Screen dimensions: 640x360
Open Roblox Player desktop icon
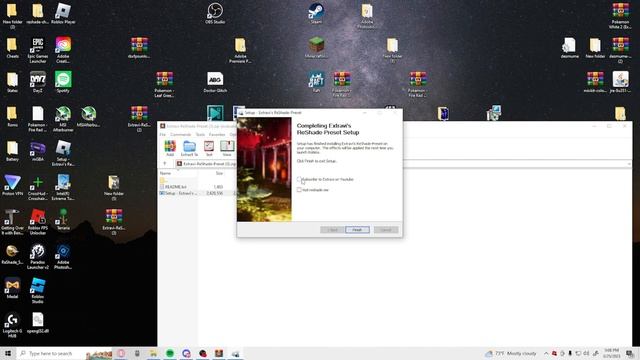tap(63, 13)
